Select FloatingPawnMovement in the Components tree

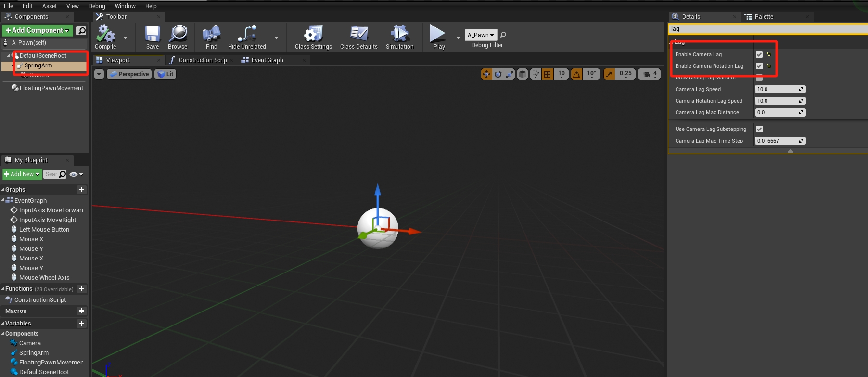point(51,88)
